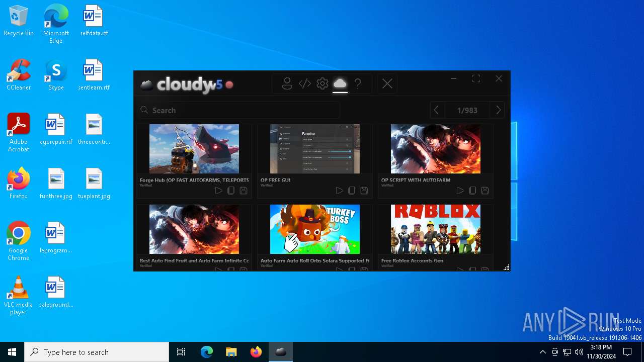This screenshot has width=644, height=362.
Task: Open Skype desktop shortcut
Action: 56,75
